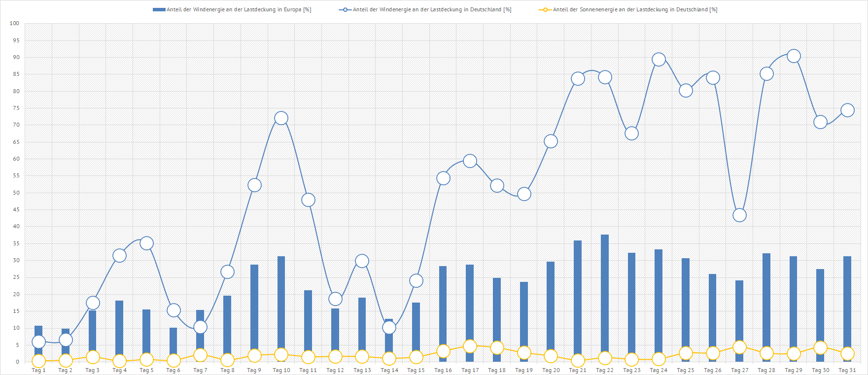Click the German wind marker at Tag 1

38,342
